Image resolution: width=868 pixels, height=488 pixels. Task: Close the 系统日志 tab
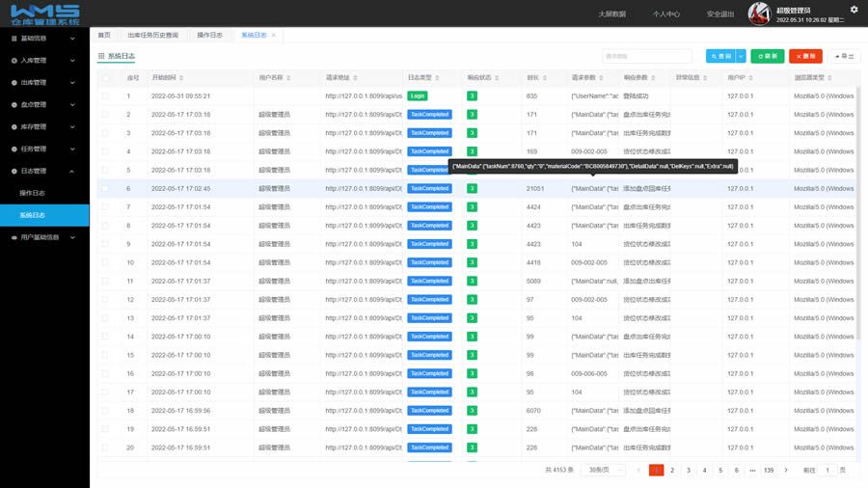274,35
